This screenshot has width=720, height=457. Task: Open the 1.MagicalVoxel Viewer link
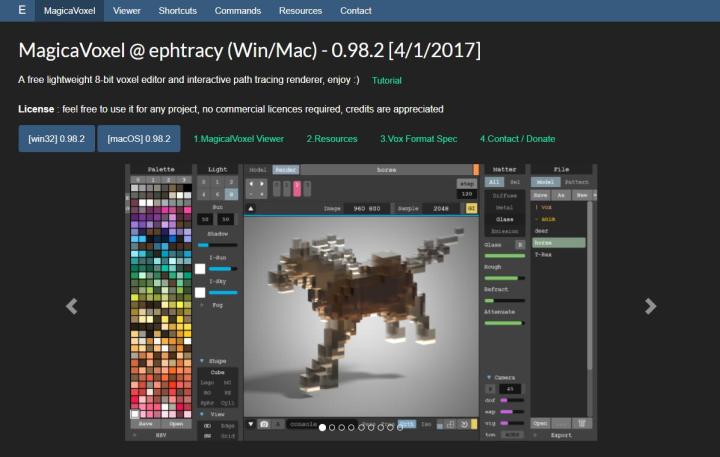point(238,139)
